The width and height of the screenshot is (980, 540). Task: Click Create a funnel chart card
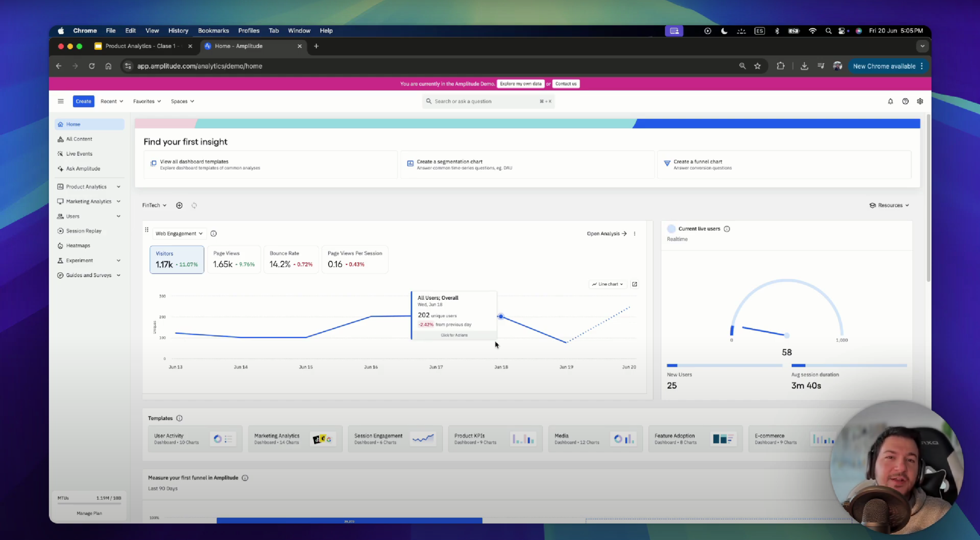coord(784,165)
